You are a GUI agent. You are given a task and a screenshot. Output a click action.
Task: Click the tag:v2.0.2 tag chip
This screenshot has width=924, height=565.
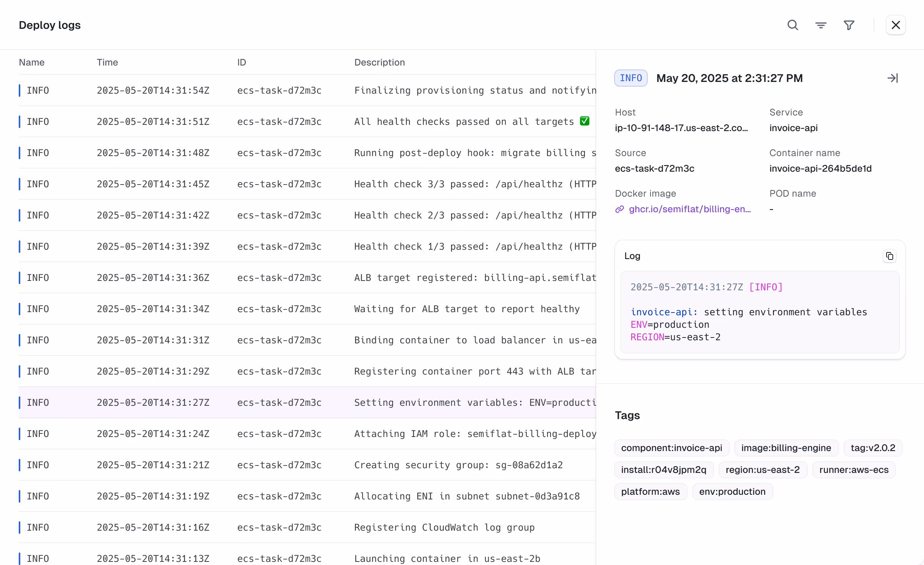tap(873, 448)
